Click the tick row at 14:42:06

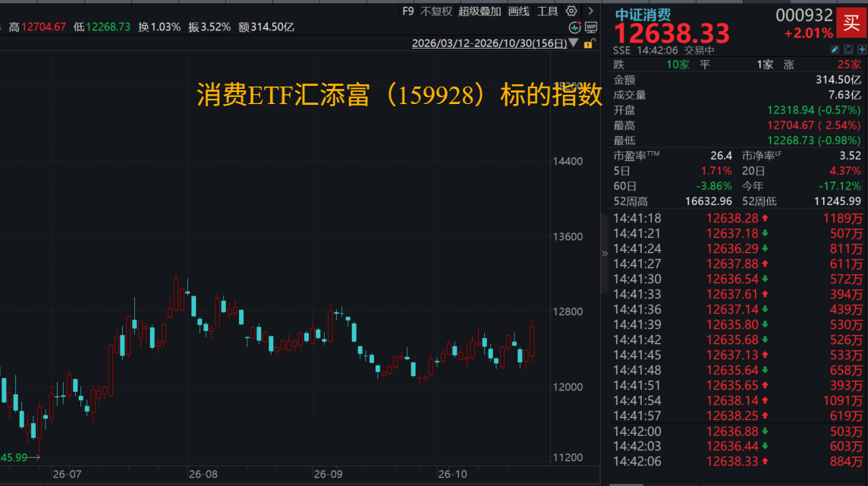pos(737,461)
